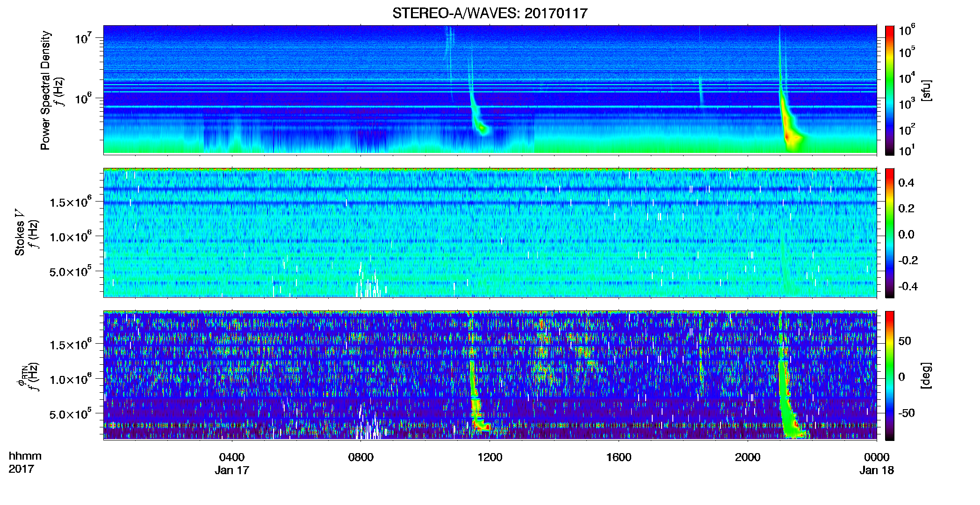Click the [sfu] colorbar unit label

[926, 90]
